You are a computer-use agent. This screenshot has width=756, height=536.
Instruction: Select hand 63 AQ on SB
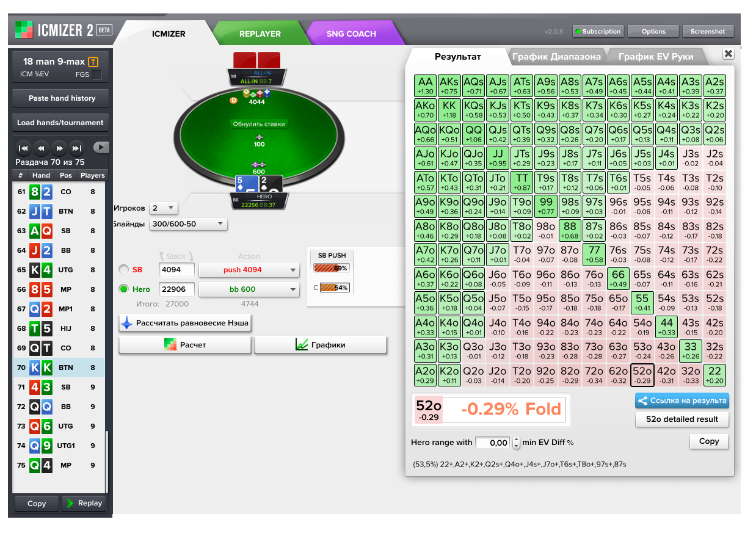click(x=59, y=231)
